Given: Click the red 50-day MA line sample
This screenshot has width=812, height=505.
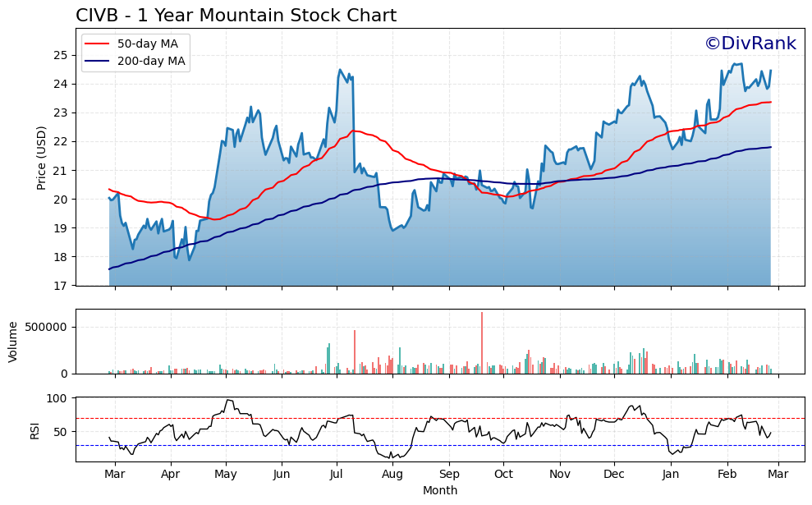Looking at the screenshot, I should (x=97, y=41).
